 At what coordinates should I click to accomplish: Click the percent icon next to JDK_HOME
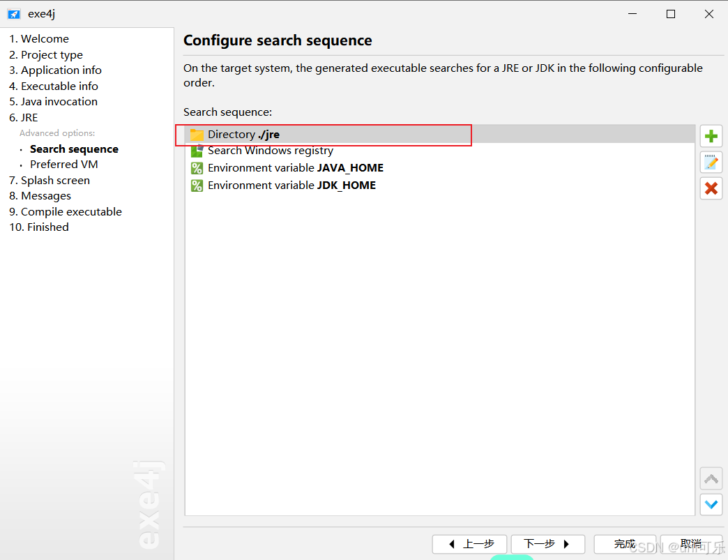click(197, 186)
